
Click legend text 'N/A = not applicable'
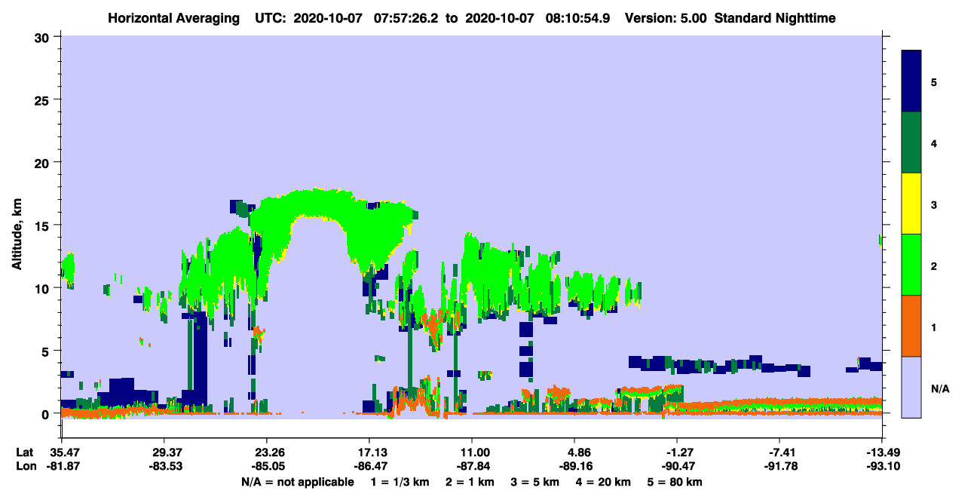297,482
